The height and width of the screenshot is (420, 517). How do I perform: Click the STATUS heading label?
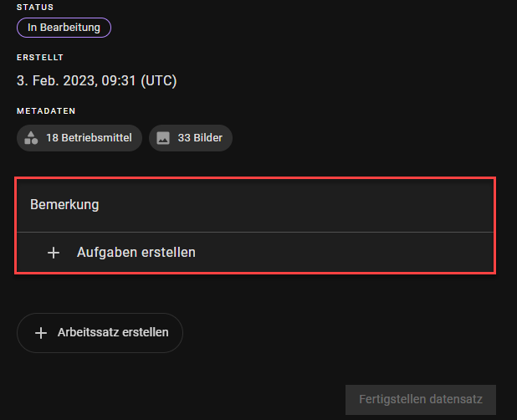[34, 8]
